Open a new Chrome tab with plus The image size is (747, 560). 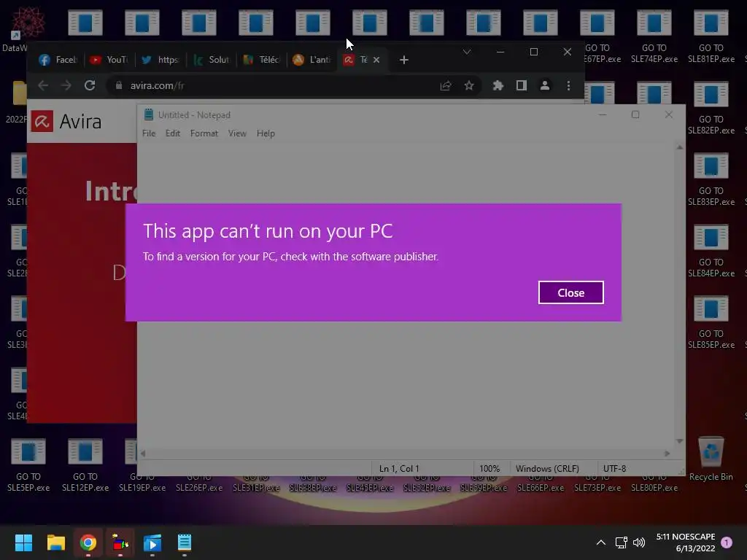point(403,60)
